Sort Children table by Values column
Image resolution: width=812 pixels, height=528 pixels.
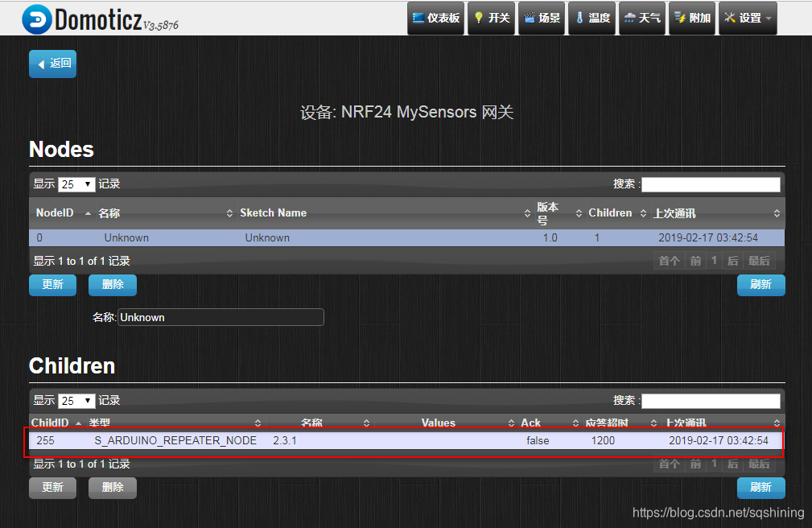coord(446,423)
